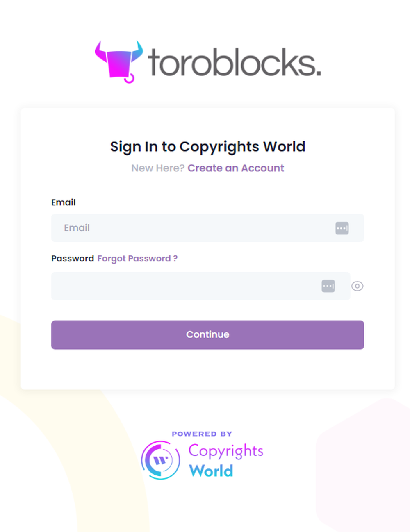Click the blue World text in footer
Viewport: 410px width, 532px height.
click(x=211, y=471)
